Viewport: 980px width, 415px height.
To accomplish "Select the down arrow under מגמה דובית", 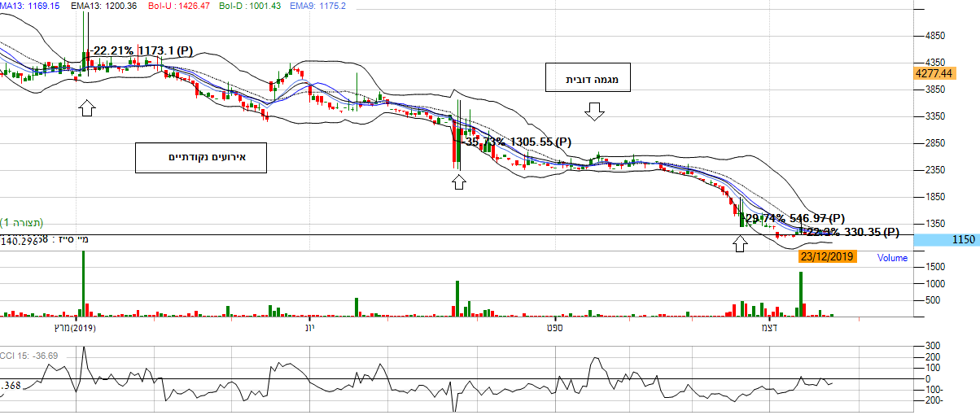I will tap(595, 111).
